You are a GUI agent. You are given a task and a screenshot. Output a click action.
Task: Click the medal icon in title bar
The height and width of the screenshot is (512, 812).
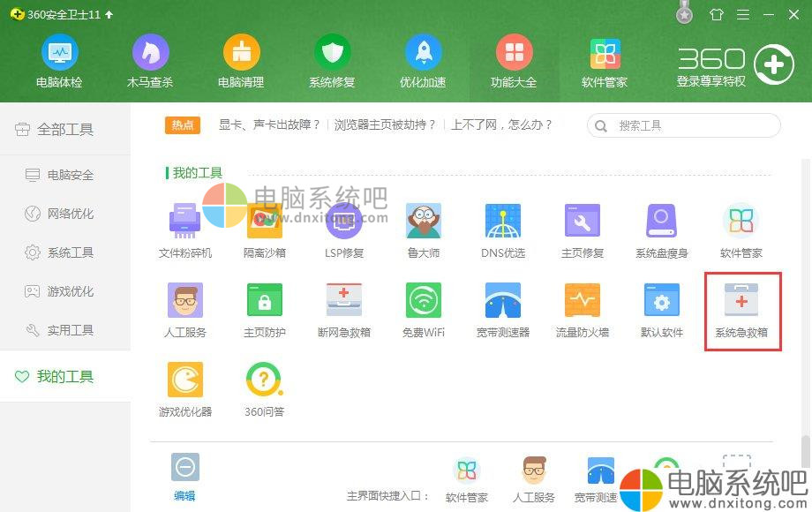[685, 12]
